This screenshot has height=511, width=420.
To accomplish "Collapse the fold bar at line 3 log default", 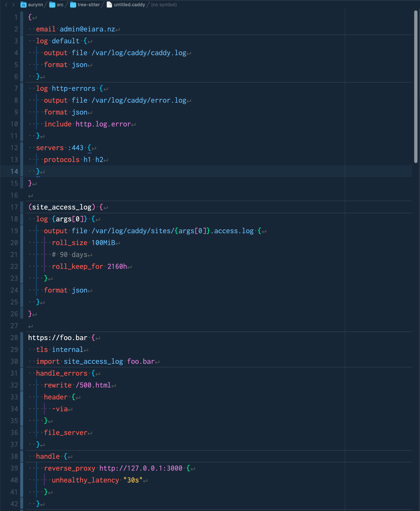I will click(22, 59).
